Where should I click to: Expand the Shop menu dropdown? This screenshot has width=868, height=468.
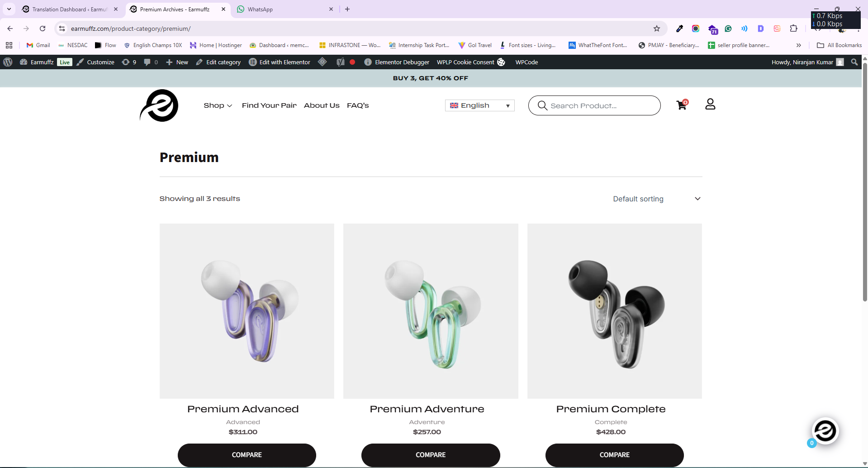(218, 105)
